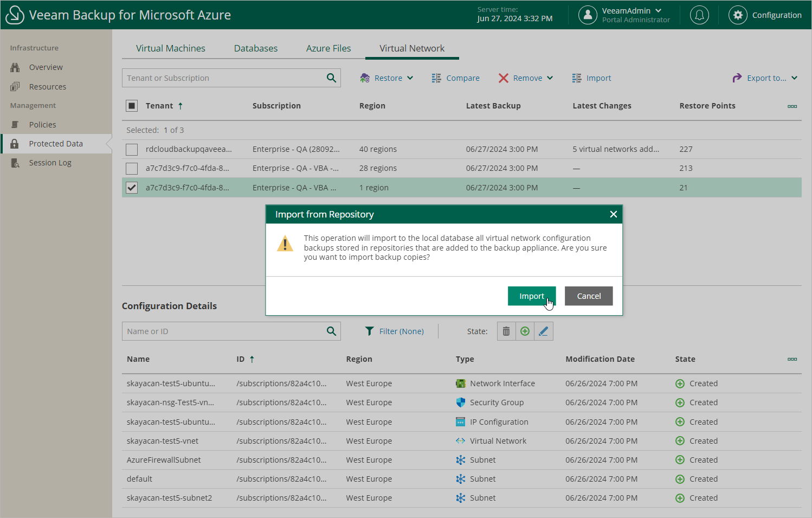Click the Veeam logo icon
This screenshot has height=518, width=812.
(15, 15)
